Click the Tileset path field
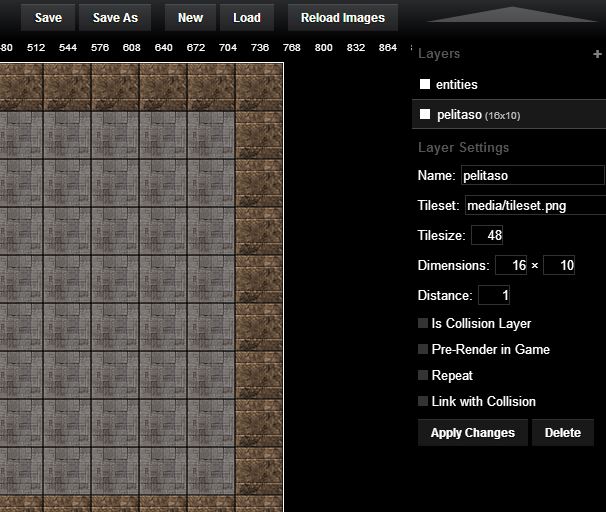 coord(534,206)
